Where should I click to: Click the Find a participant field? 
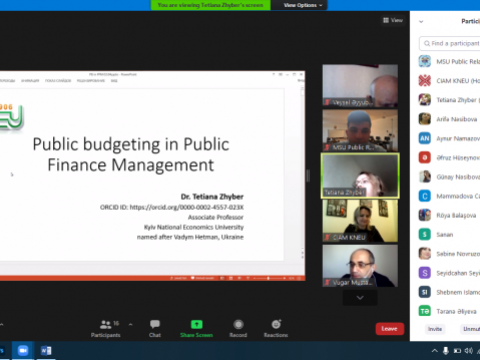coord(450,43)
